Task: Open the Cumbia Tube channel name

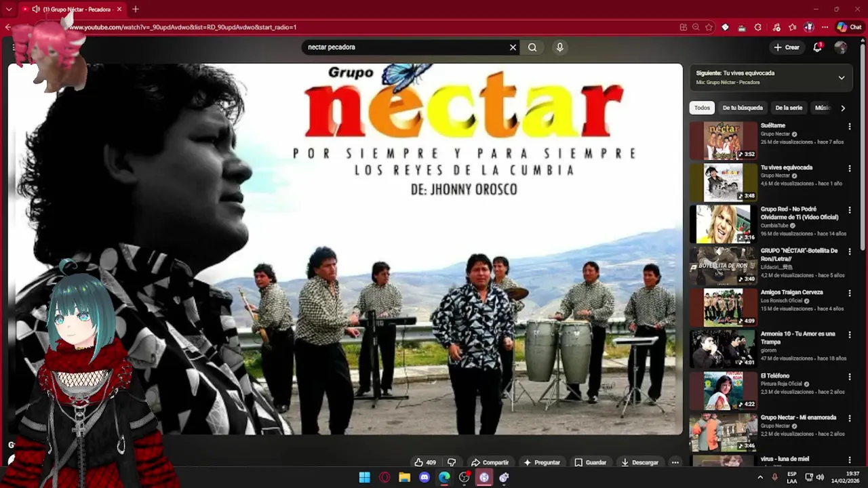Action: click(775, 226)
